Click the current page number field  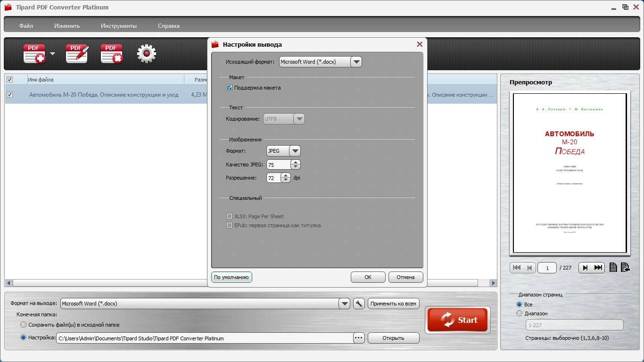[547, 268]
